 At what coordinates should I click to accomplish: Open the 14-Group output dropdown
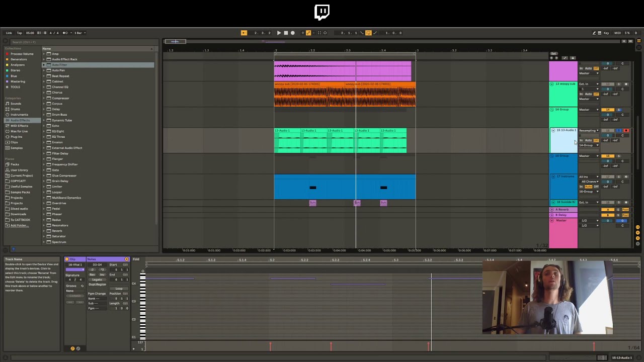[x=589, y=145]
